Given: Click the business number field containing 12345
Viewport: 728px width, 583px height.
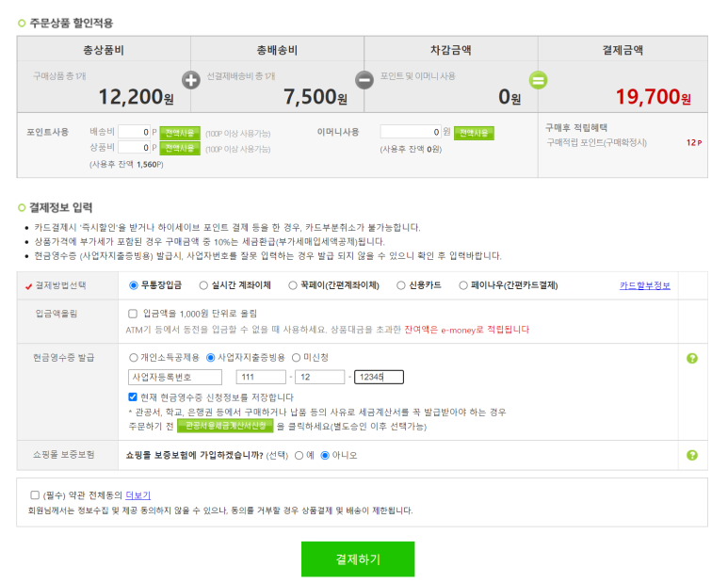Looking at the screenshot, I should click(379, 377).
